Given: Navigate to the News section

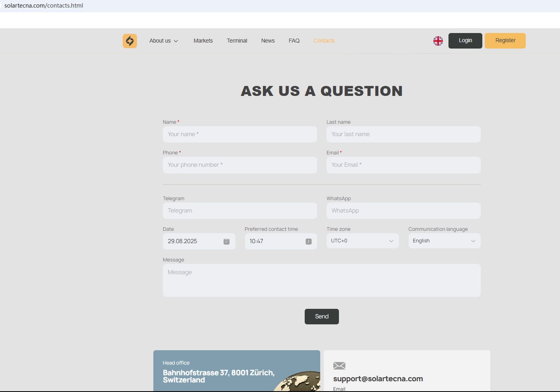Looking at the screenshot, I should point(268,41).
